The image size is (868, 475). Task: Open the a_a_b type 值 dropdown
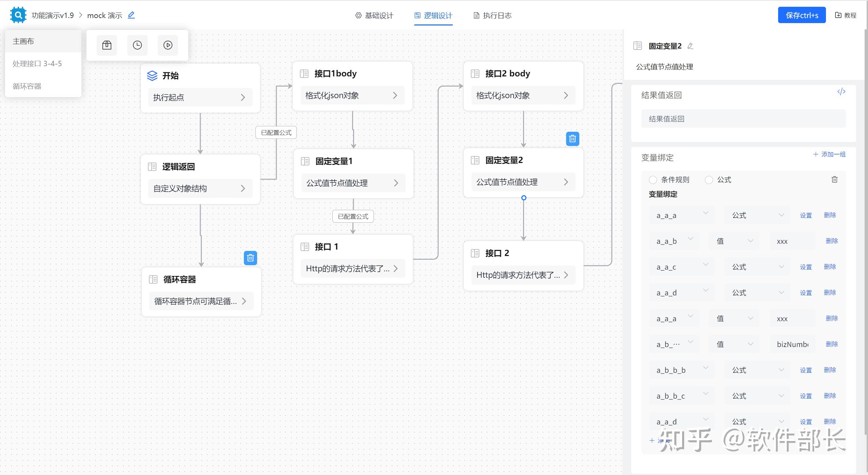[x=734, y=241]
